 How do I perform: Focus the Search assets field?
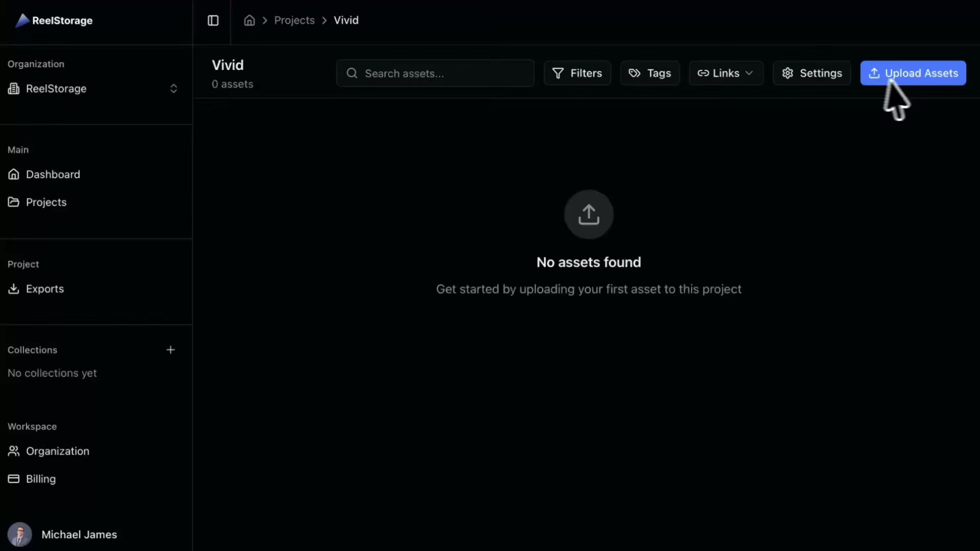[x=435, y=73]
